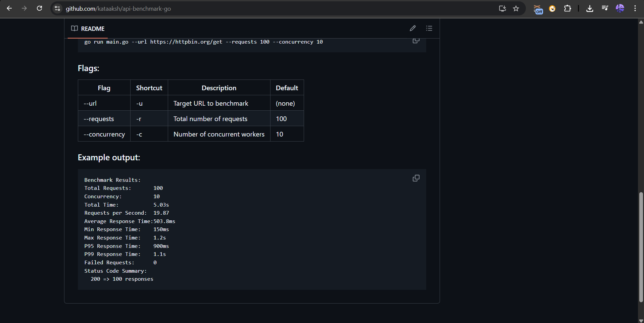View site information for github.com
The width and height of the screenshot is (644, 323).
(x=57, y=8)
